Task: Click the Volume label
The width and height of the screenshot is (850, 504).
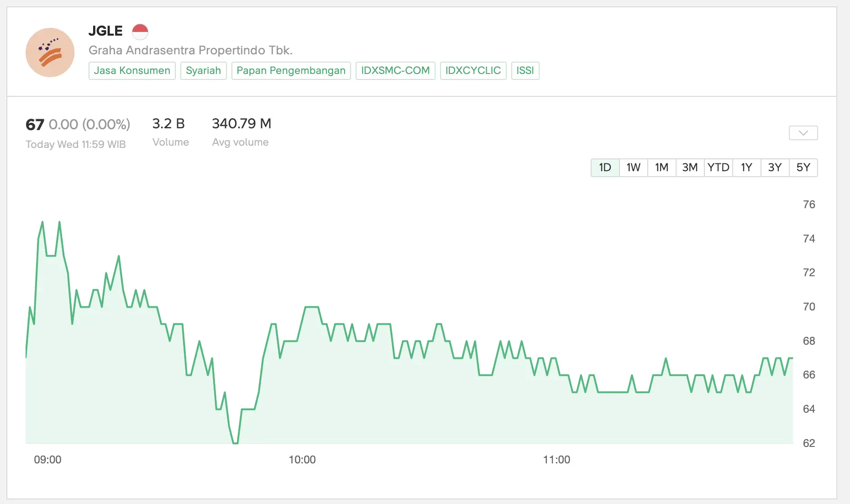Action: click(170, 142)
